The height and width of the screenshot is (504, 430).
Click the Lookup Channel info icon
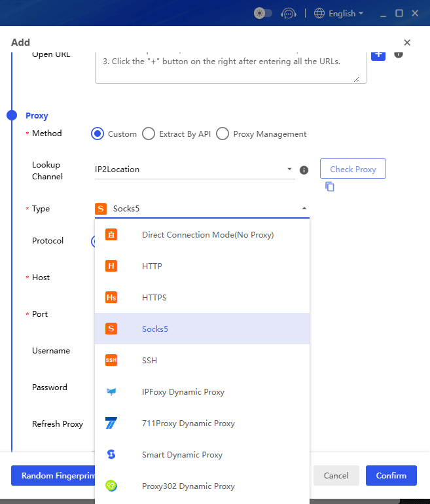point(304,170)
